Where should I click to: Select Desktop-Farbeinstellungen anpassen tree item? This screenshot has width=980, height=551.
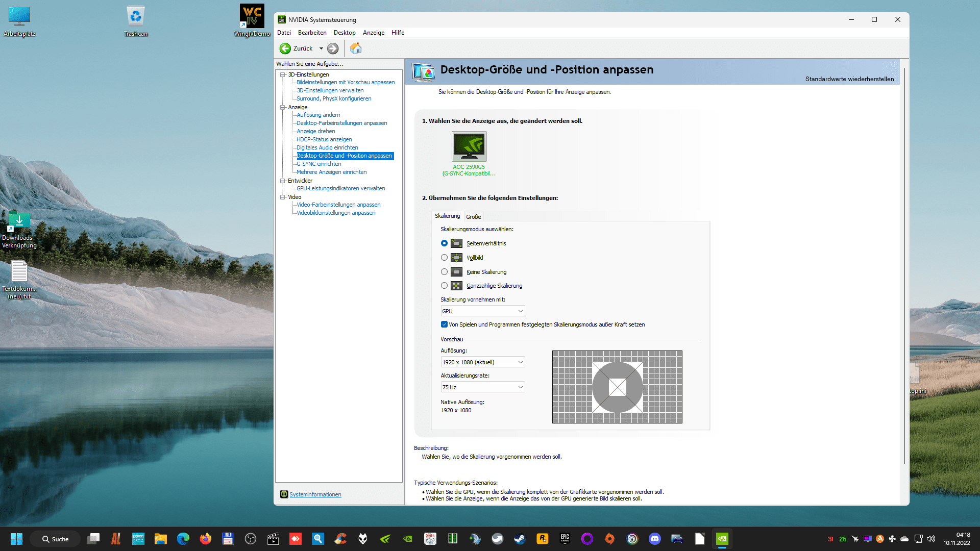tap(341, 123)
